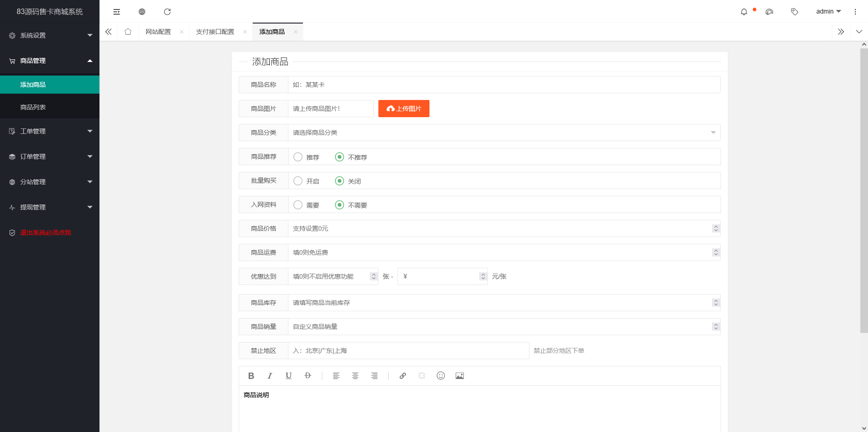868x432 pixels.
Task: Collapse the sidebar with the menu toggle icon
Action: 117,12
